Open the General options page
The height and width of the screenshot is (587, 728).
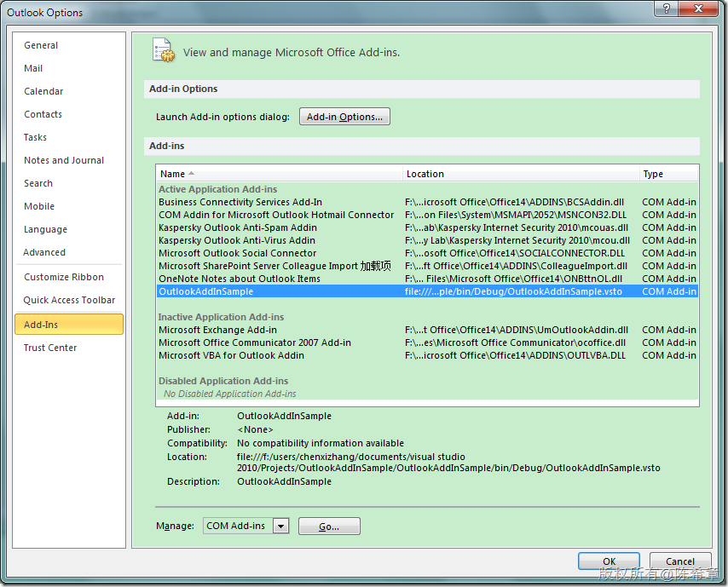[x=69, y=45]
